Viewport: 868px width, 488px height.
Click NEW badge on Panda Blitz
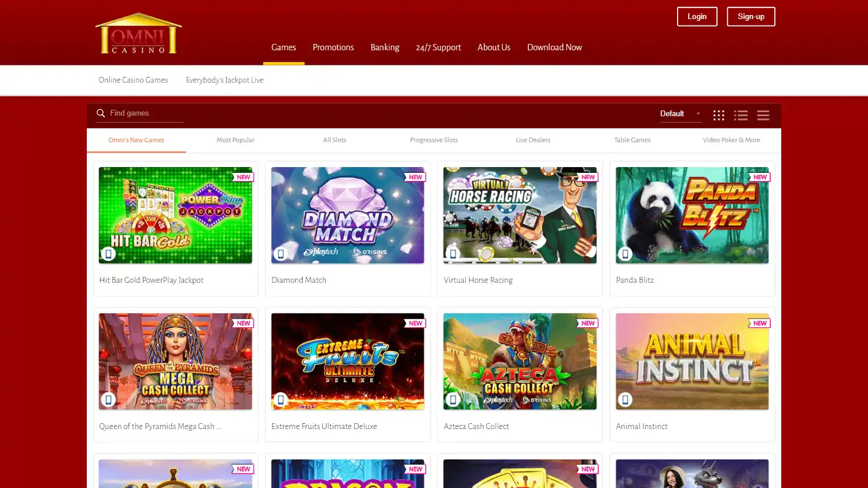coord(759,177)
